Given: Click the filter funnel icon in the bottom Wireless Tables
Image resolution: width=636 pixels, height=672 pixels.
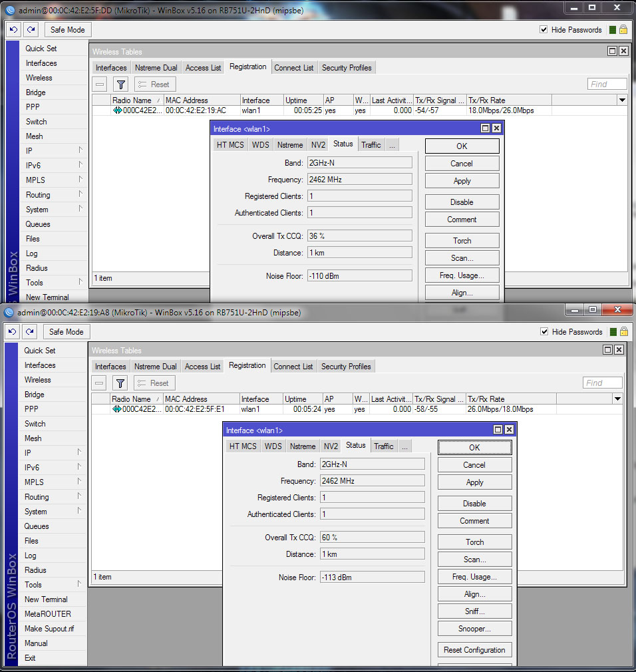Looking at the screenshot, I should click(x=120, y=383).
